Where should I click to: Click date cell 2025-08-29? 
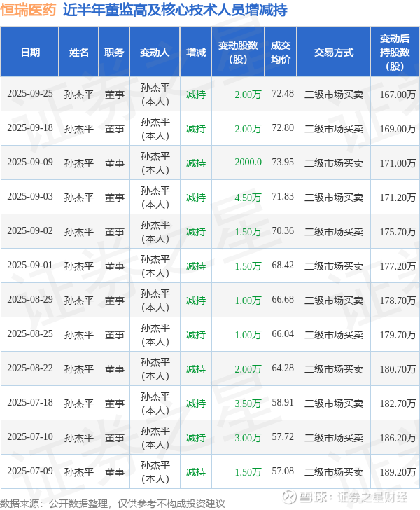pyautogui.click(x=30, y=300)
